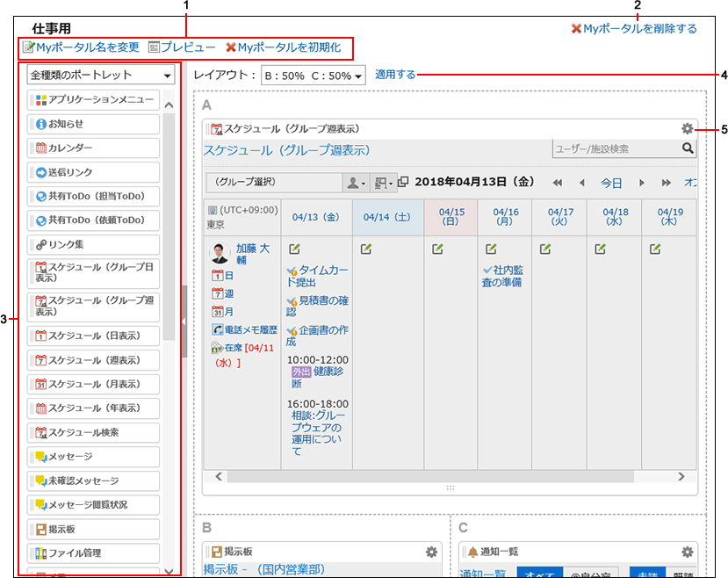The height and width of the screenshot is (578, 728).
Task: Open 加藤 大輔 user link
Action: 252,254
